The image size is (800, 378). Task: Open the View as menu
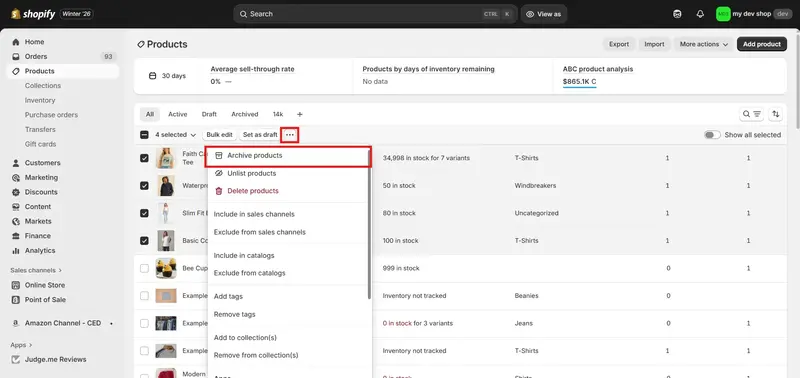pyautogui.click(x=544, y=14)
